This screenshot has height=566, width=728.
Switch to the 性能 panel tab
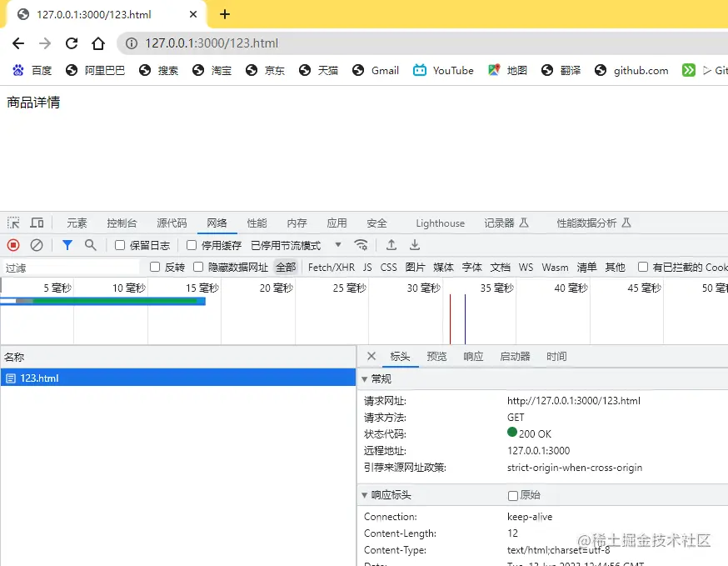pos(257,223)
